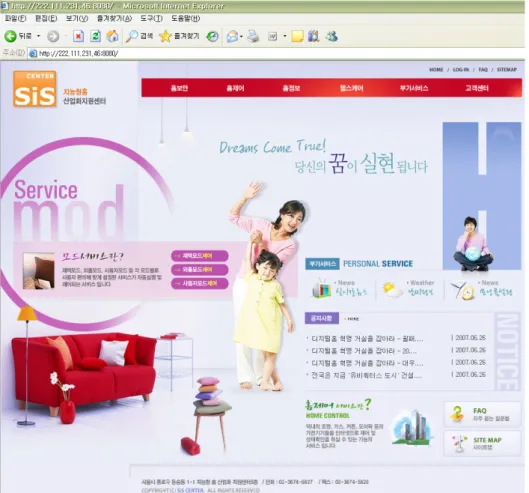Click the page icon in address bar

tap(33, 53)
